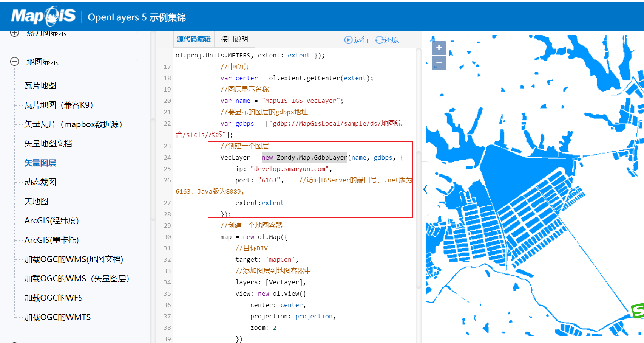Open the 矢量地图文档 example

[48, 144]
